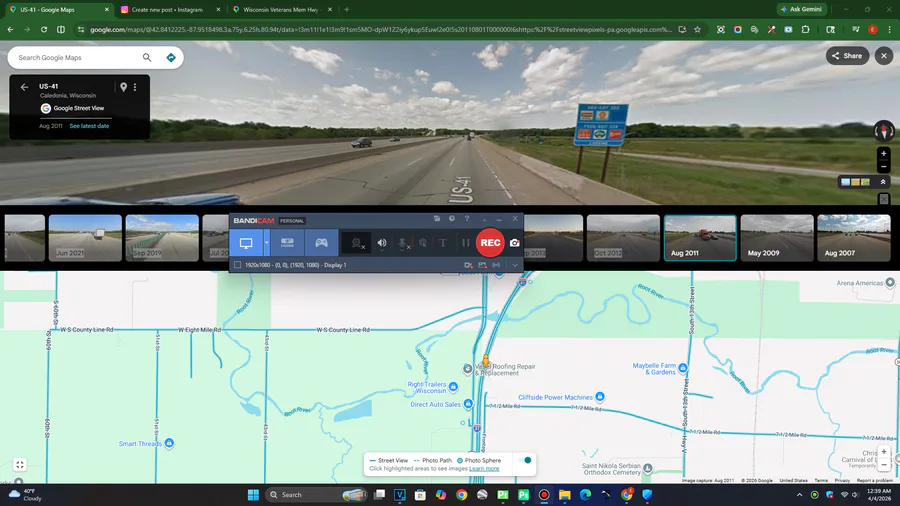Open the three-dot menu in the US-41 panel
Viewport: 900px width, 506px height.
click(x=135, y=87)
